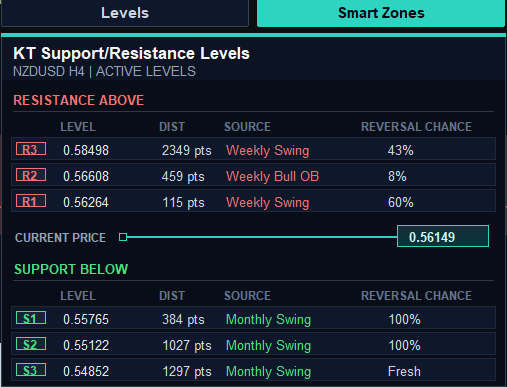507x387 pixels.
Task: Select the R1 resistance badge
Action: [31, 201]
